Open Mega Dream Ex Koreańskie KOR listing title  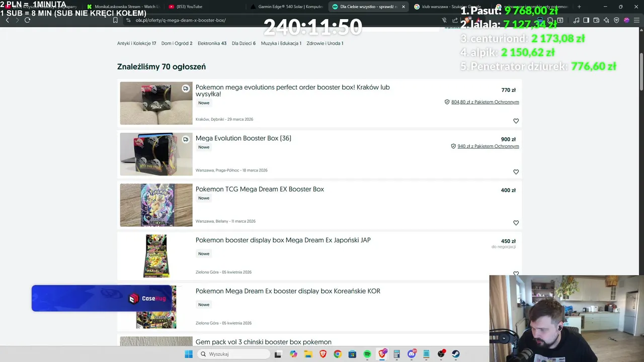tap(288, 291)
